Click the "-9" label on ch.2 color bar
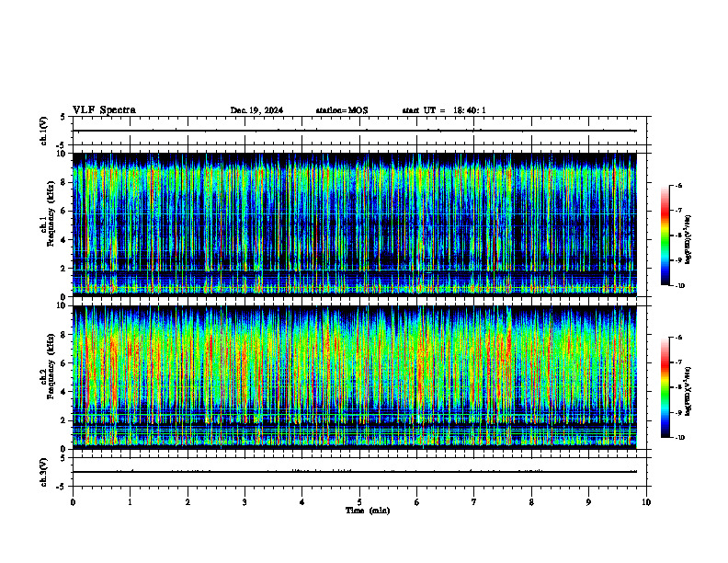The image size is (728, 563). click(x=678, y=412)
